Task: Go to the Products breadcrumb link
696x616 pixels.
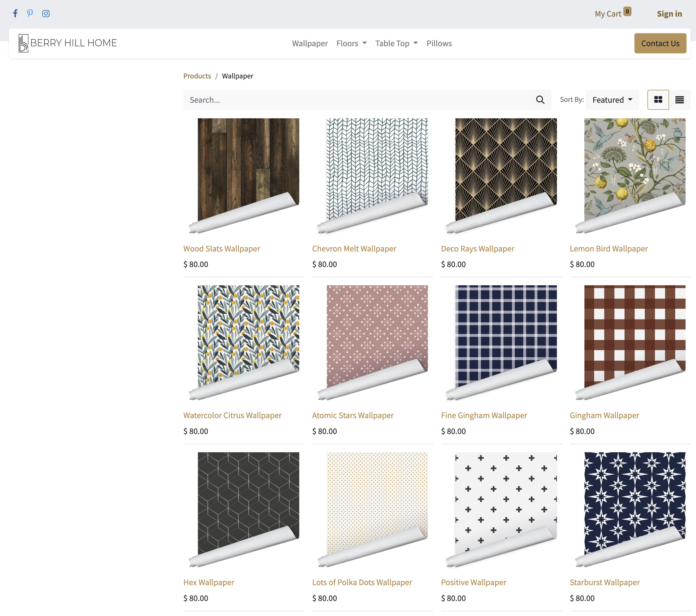Action: click(197, 76)
